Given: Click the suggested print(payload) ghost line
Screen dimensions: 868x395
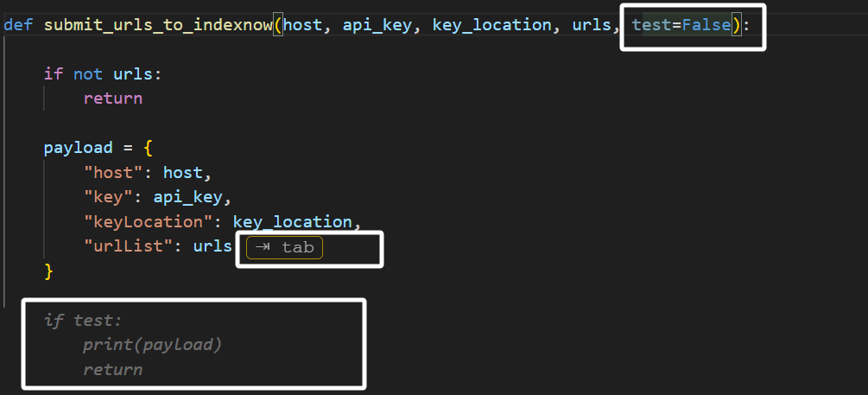Looking at the screenshot, I should [x=152, y=345].
